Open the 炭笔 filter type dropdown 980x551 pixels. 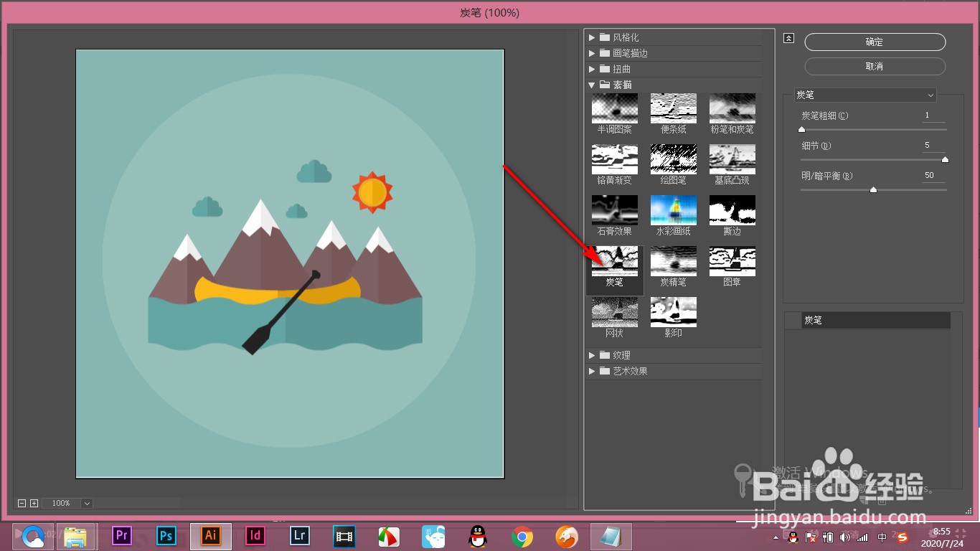865,95
